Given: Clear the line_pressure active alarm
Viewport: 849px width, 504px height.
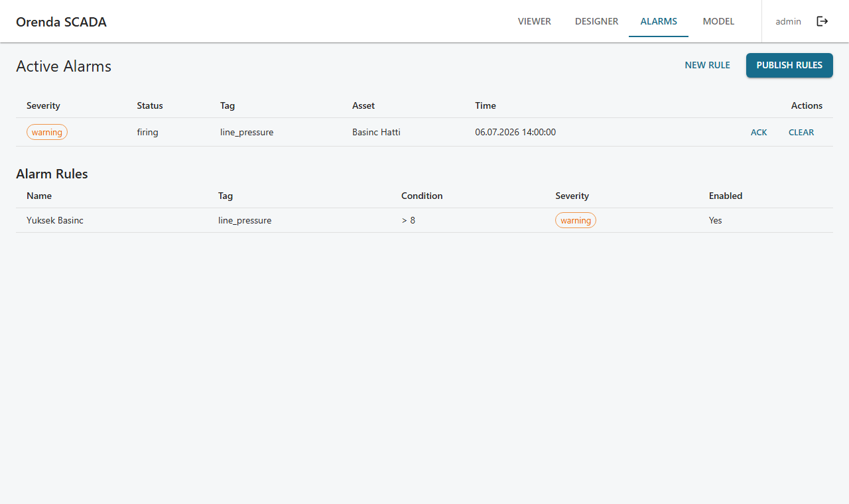Looking at the screenshot, I should [801, 132].
